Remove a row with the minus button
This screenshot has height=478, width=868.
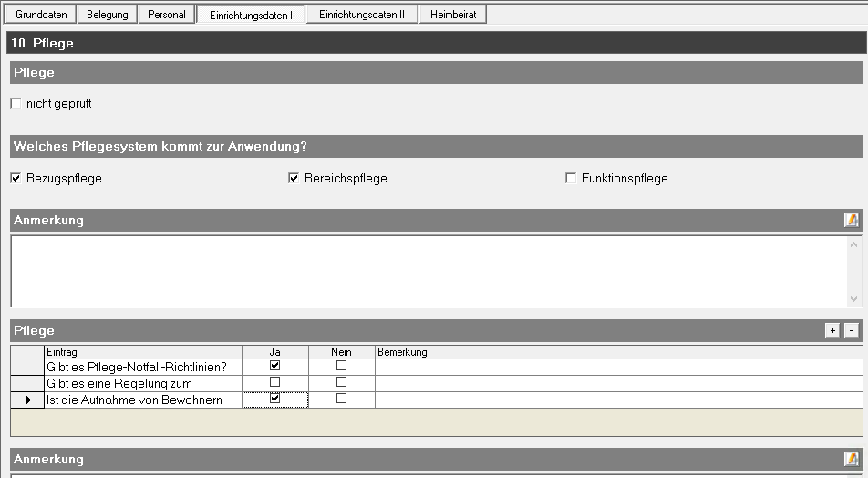[851, 331]
